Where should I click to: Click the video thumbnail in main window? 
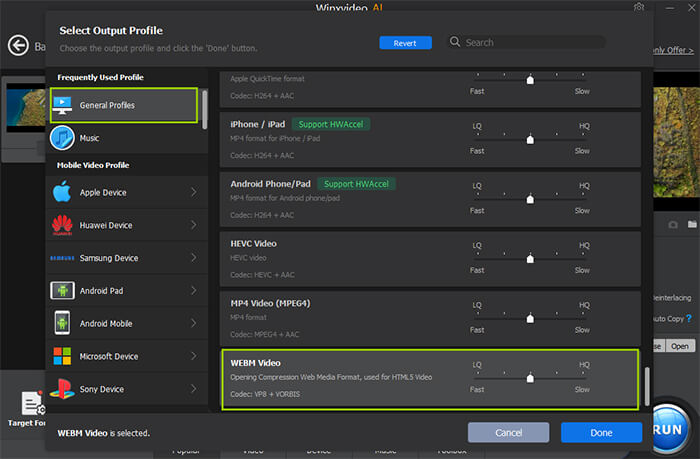coord(26,108)
